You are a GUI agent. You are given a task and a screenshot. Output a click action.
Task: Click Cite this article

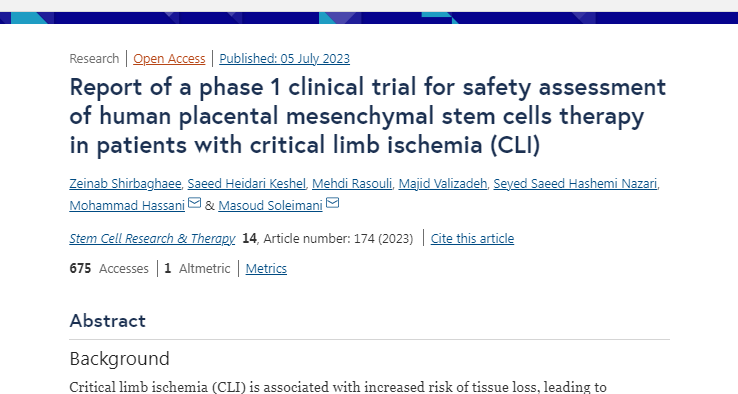(x=472, y=239)
